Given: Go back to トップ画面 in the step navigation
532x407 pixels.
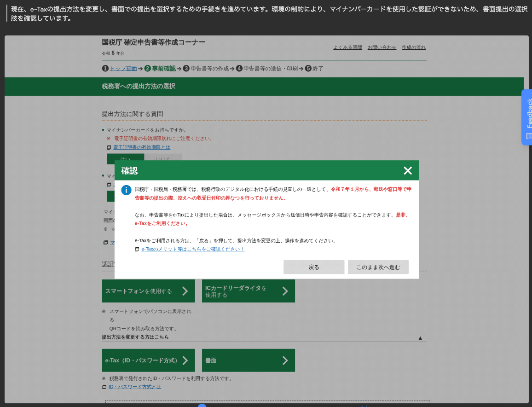Looking at the screenshot, I should pyautogui.click(x=123, y=68).
